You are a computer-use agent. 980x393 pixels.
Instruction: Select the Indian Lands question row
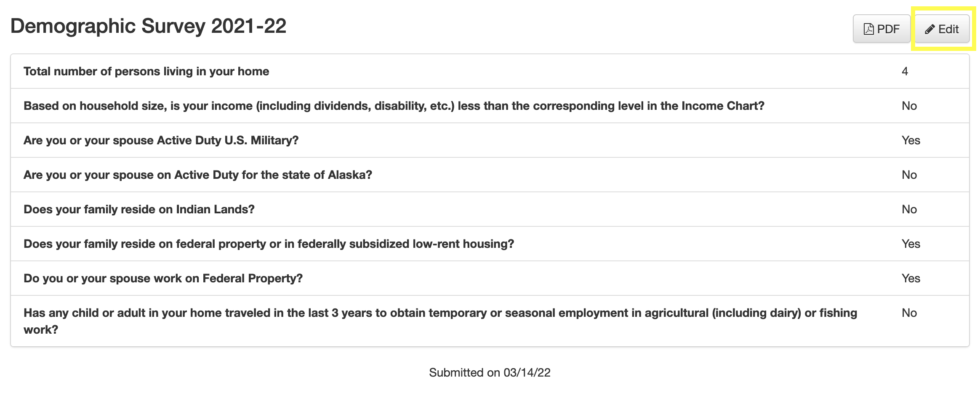pyautogui.click(x=490, y=209)
